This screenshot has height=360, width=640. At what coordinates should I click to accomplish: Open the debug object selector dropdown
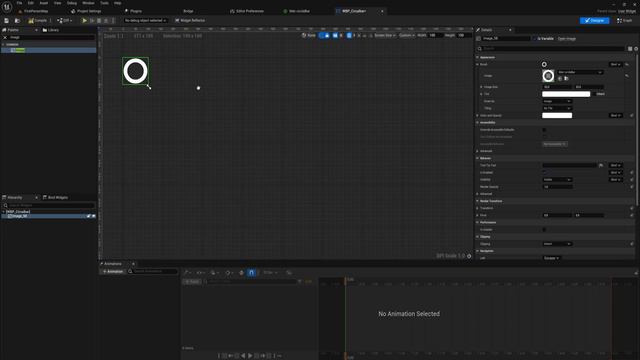[x=145, y=20]
